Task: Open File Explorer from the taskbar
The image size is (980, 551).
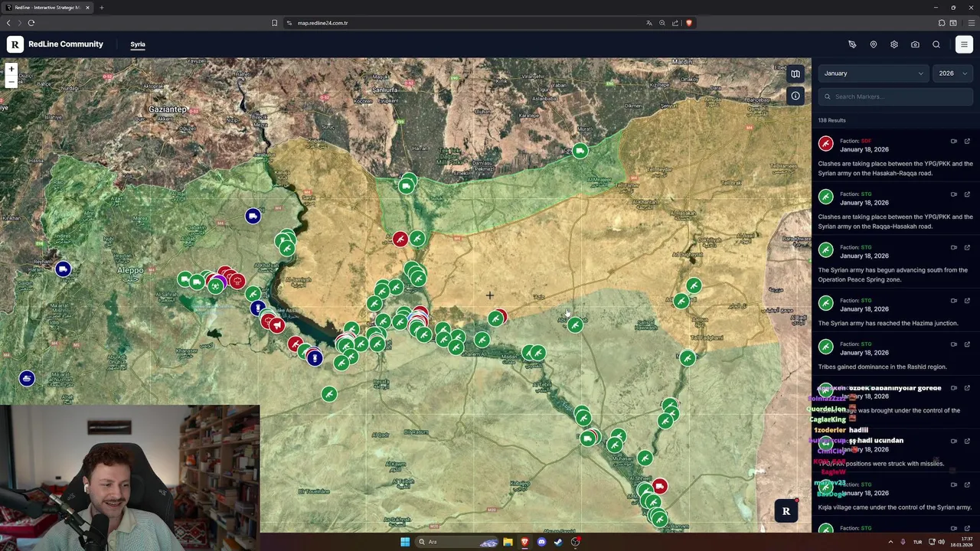Action: click(508, 542)
